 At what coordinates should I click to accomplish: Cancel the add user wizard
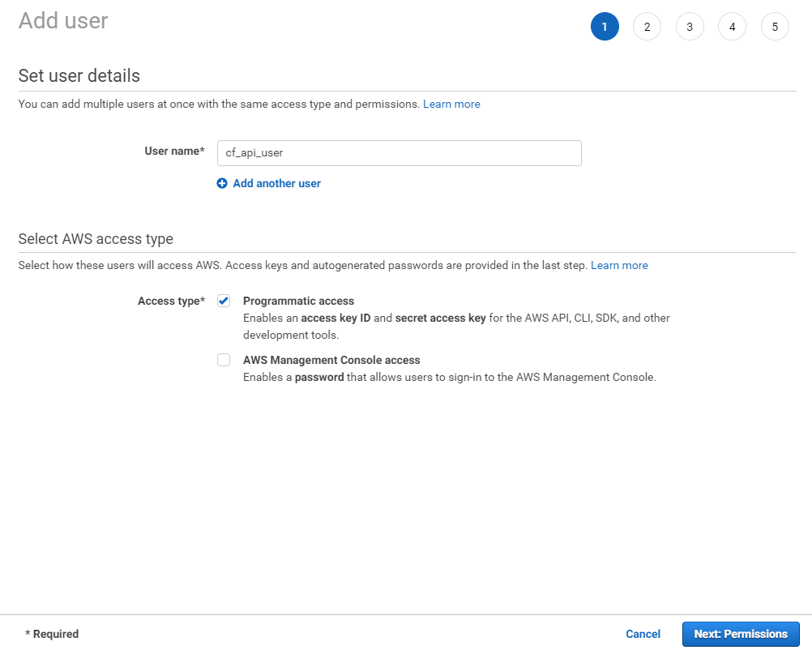643,634
